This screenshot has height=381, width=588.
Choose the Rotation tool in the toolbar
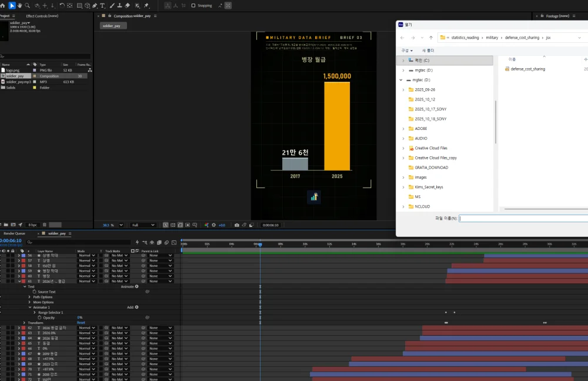[62, 6]
